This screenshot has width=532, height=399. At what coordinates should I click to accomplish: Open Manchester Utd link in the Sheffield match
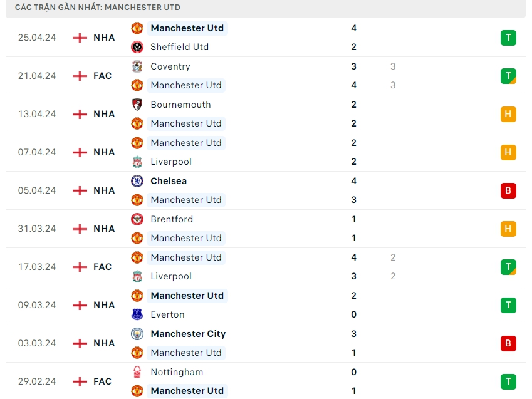[x=187, y=28]
